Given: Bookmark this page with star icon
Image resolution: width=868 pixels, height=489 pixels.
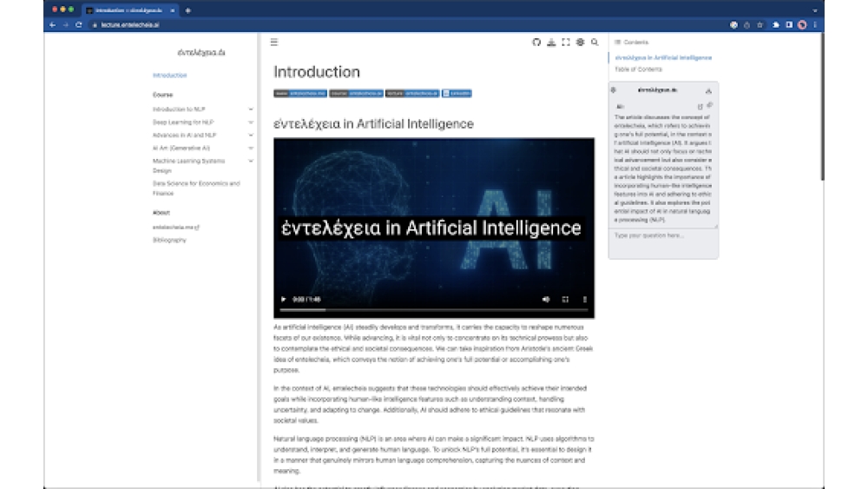Looking at the screenshot, I should 760,25.
